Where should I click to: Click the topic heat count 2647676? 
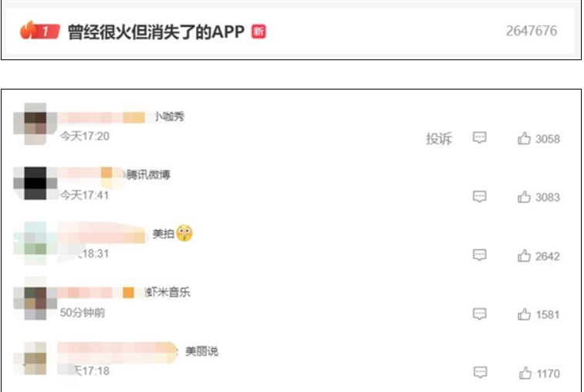click(x=531, y=31)
